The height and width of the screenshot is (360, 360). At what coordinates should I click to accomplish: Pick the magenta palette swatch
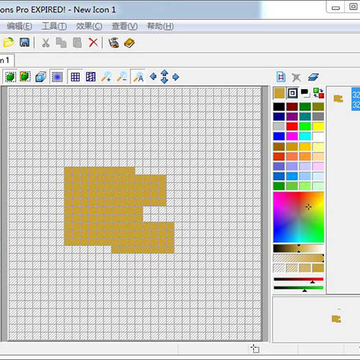click(292, 136)
